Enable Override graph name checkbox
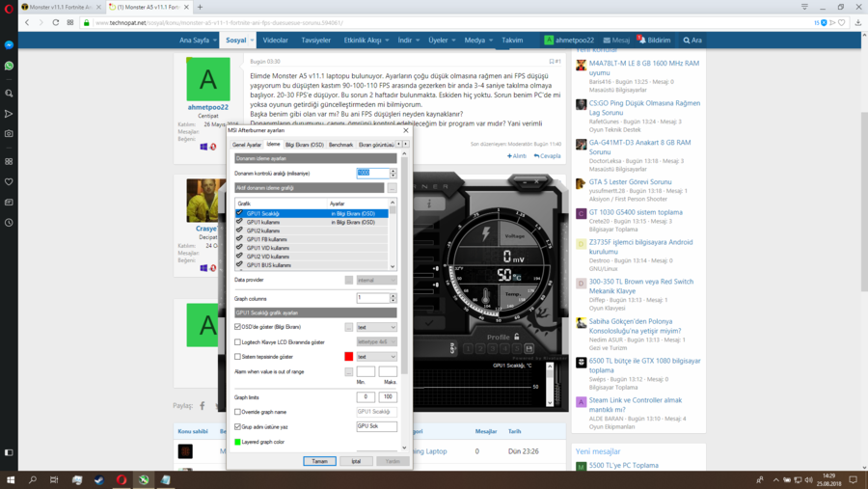 [237, 412]
